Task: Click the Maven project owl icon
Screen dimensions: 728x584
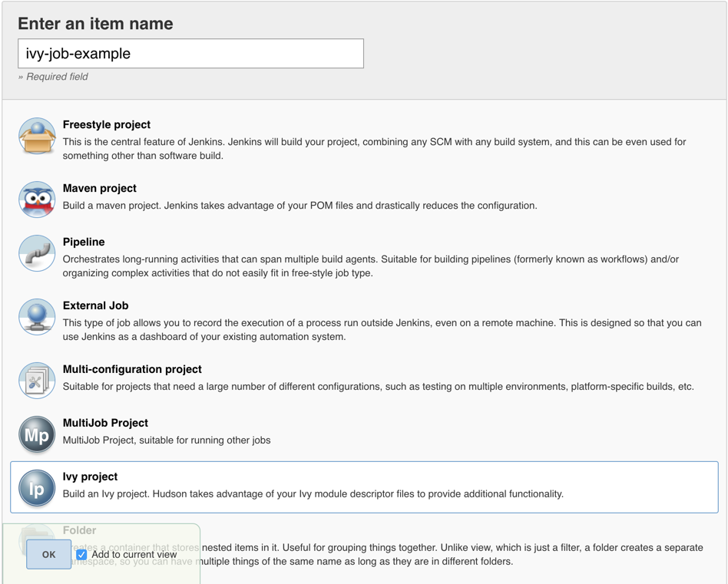Action: 37,200
